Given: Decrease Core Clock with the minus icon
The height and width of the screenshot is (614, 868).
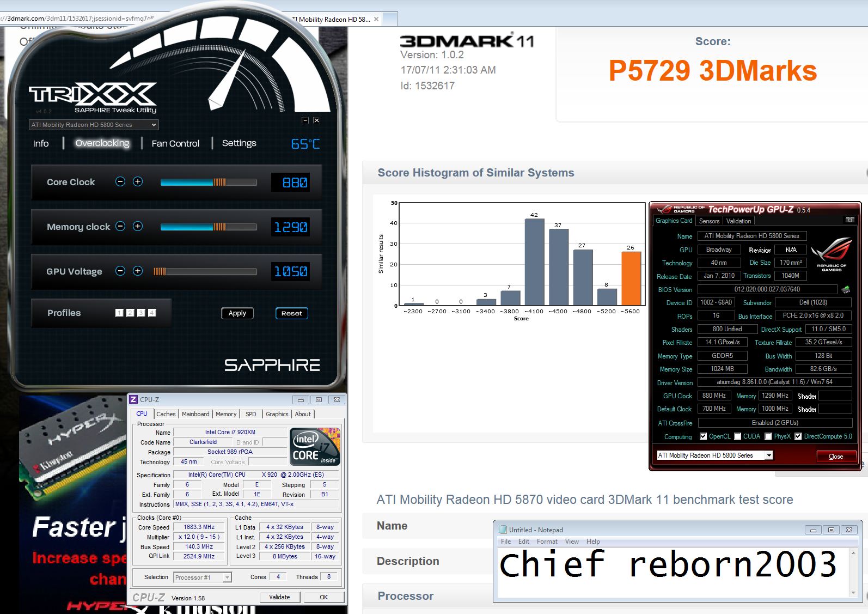Looking at the screenshot, I should 120,181.
